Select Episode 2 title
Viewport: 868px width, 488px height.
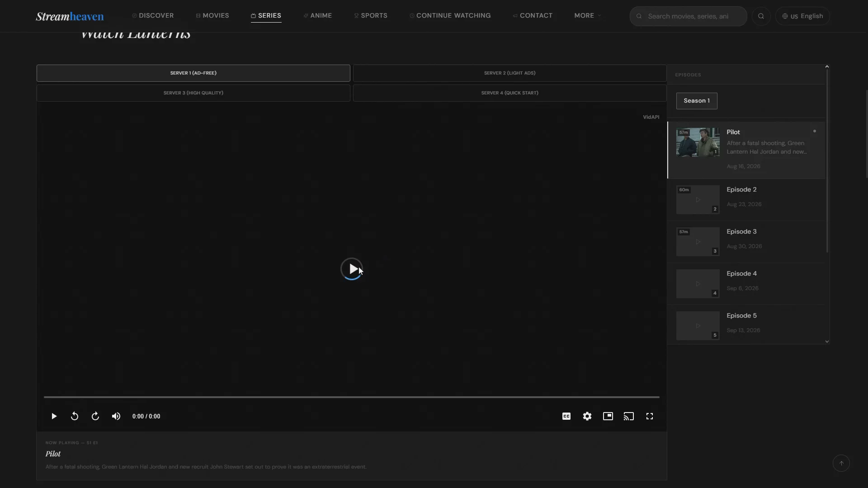coord(741,190)
